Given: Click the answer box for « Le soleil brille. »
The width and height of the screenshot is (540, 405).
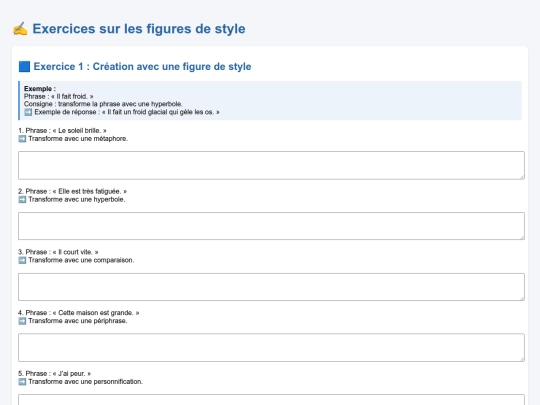Looking at the screenshot, I should tap(271, 165).
